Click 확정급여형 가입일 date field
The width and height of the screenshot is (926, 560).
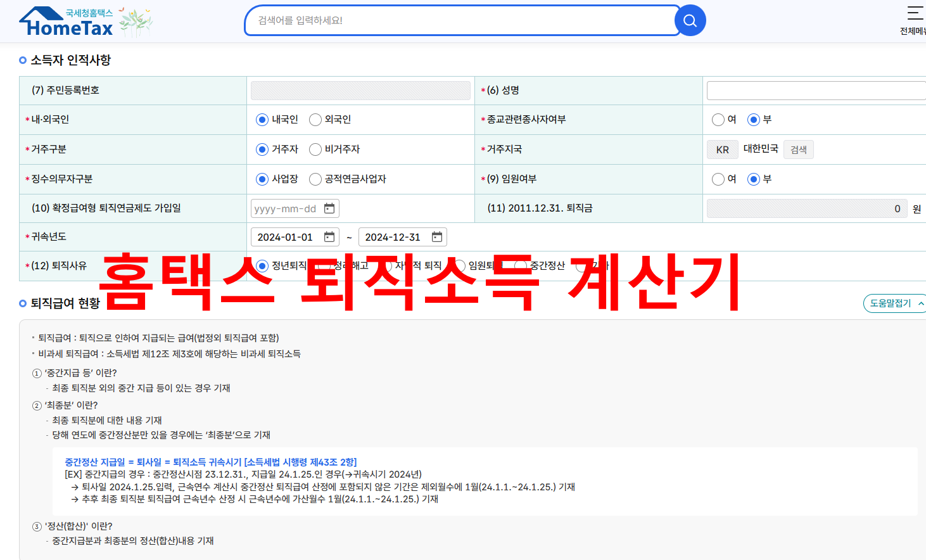pyautogui.click(x=295, y=208)
